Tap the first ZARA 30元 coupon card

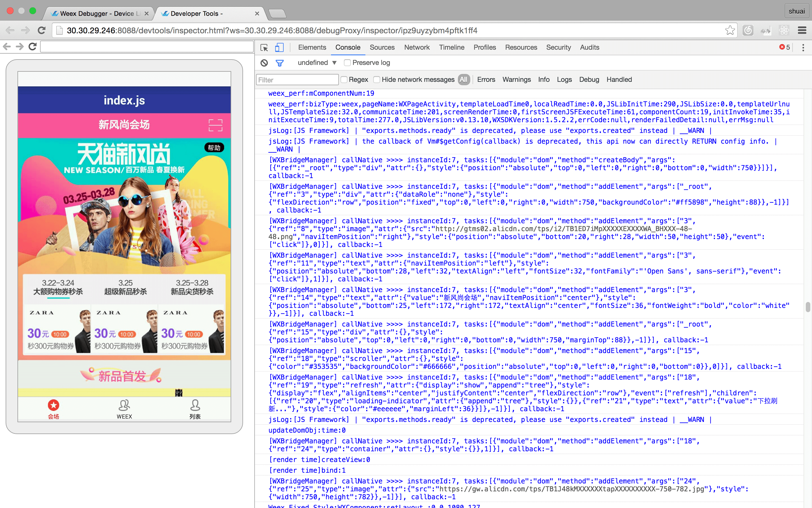click(58, 329)
